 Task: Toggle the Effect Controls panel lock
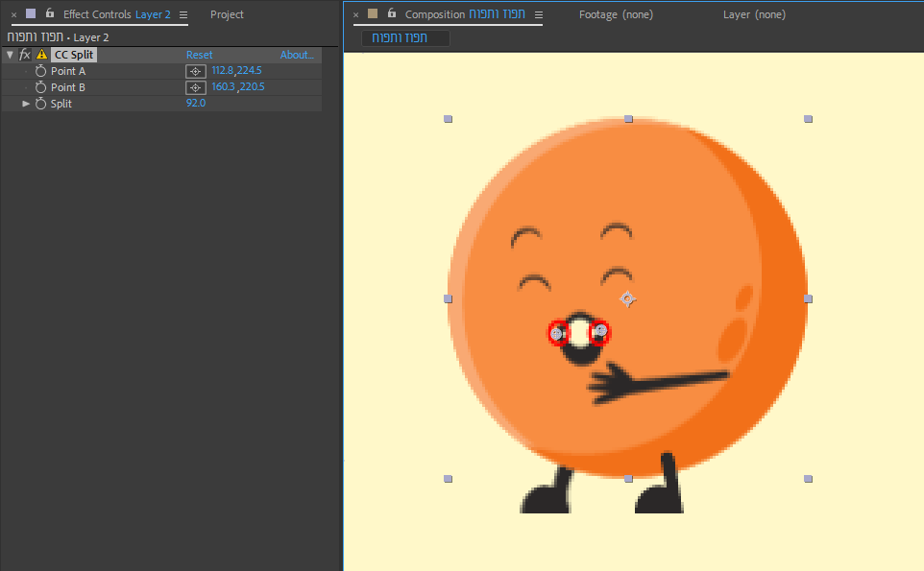point(50,12)
